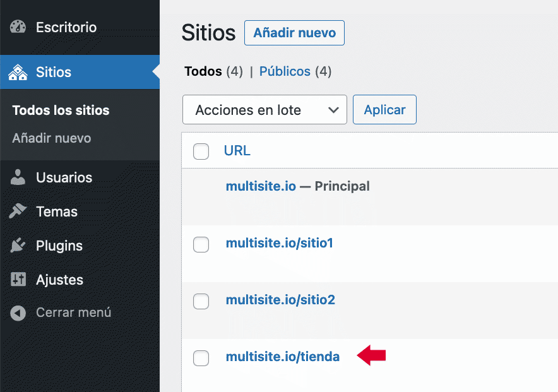This screenshot has height=392, width=558.
Task: Click the Añadir nuevo button beside Sitios
Action: 294,33
